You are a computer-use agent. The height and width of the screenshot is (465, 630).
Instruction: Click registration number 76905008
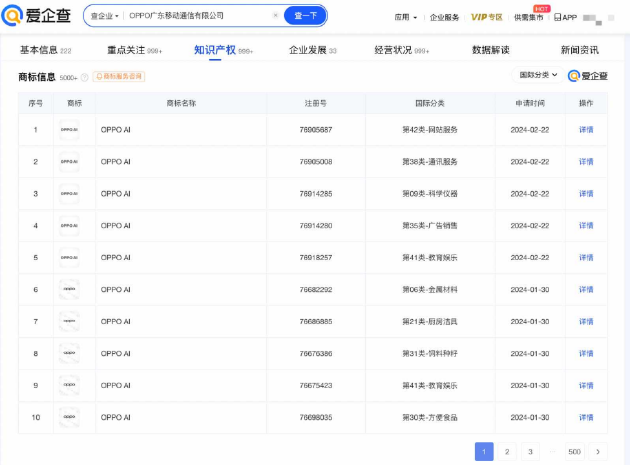[x=316, y=162]
